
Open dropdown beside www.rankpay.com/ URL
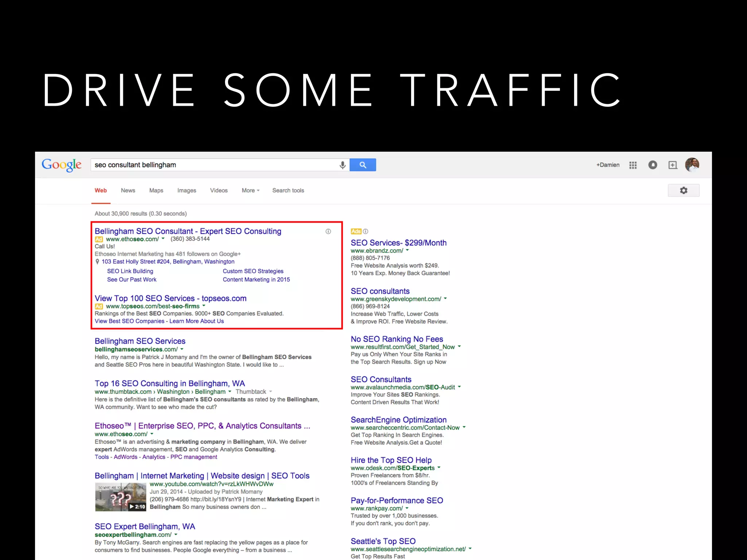tap(407, 508)
